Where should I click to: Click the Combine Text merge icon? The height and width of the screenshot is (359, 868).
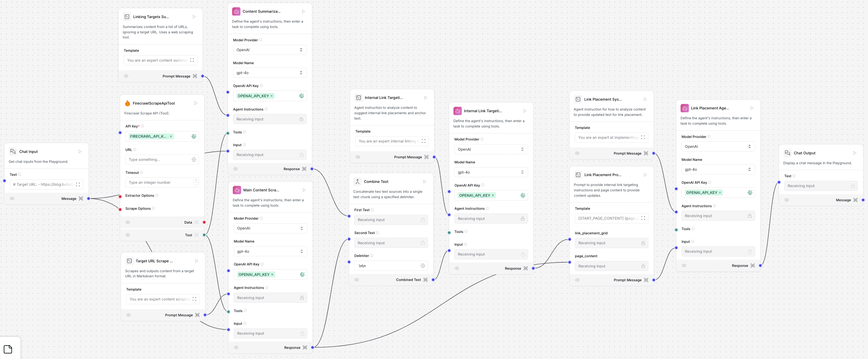pos(358,181)
